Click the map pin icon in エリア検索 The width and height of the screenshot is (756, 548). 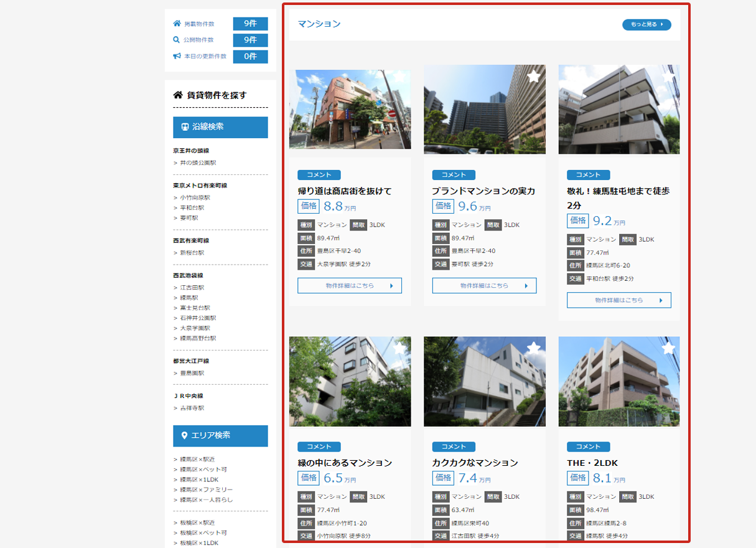pos(185,436)
